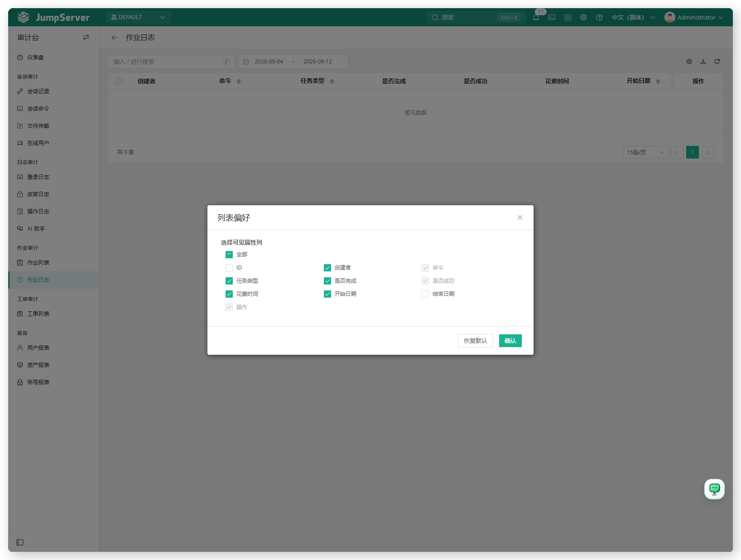Click the 输入/进行搜索 filter field
Screen dimensions: 741x560
(171, 62)
